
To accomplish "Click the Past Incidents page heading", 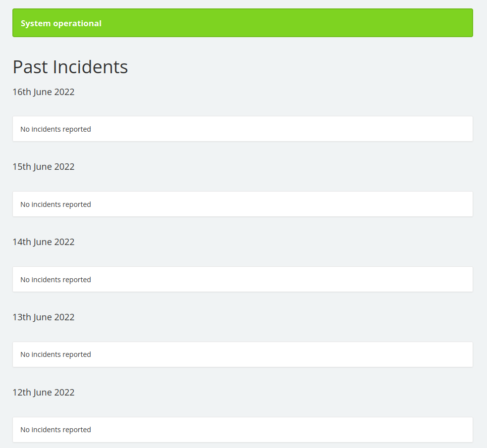I will coord(70,67).
